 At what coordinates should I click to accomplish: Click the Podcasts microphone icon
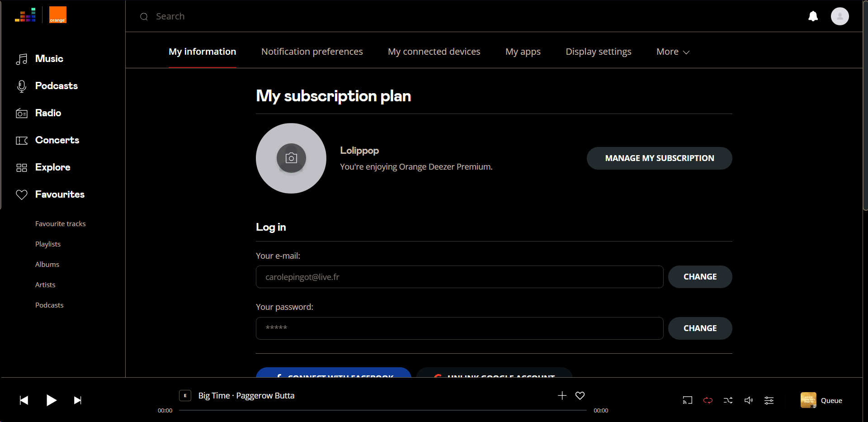[22, 86]
